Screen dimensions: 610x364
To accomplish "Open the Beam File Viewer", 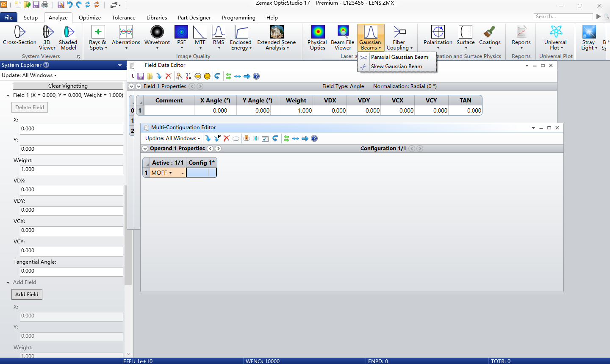I will pyautogui.click(x=343, y=38).
